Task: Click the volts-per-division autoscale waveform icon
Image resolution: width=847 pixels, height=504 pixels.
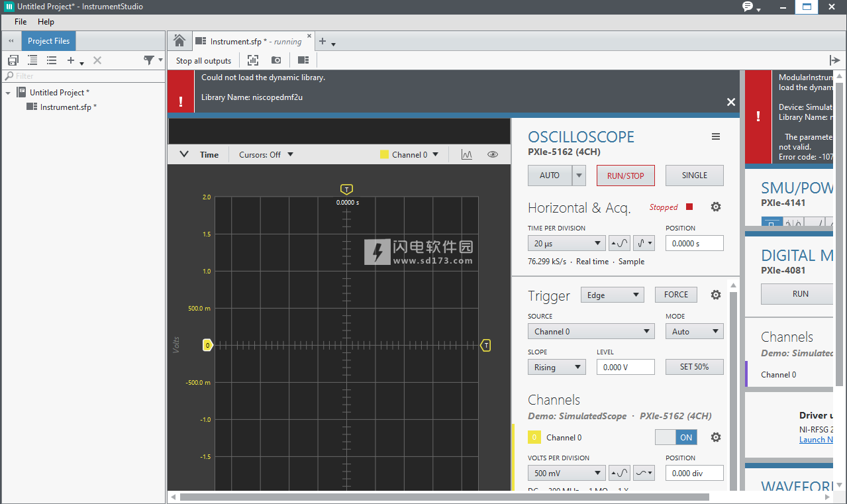Action: click(x=619, y=473)
